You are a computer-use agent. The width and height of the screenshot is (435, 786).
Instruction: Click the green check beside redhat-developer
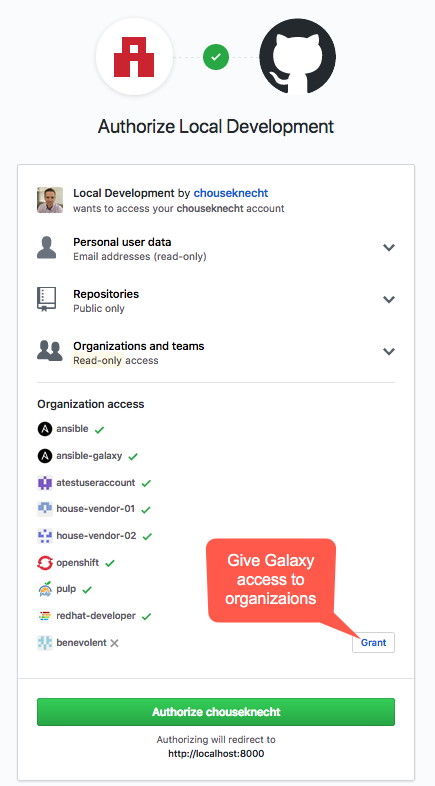click(146, 617)
